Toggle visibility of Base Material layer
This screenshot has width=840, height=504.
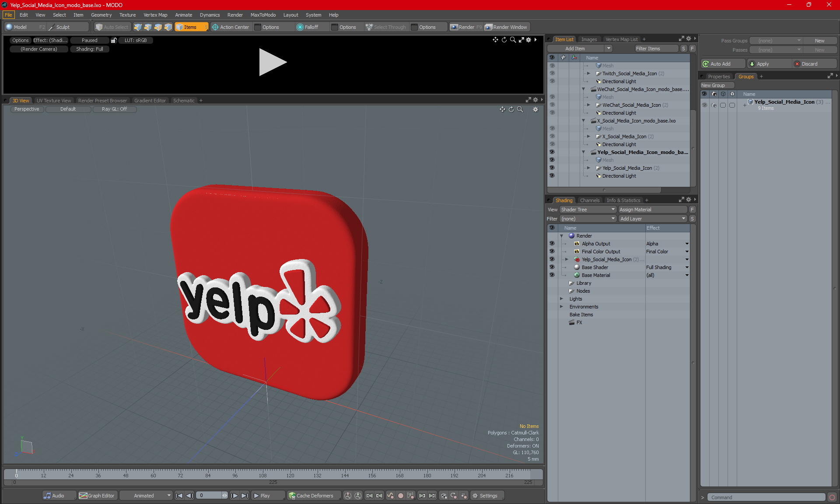click(552, 275)
